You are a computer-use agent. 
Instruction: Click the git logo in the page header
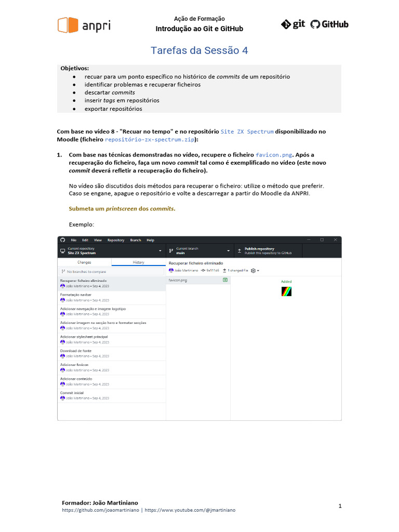(293, 24)
